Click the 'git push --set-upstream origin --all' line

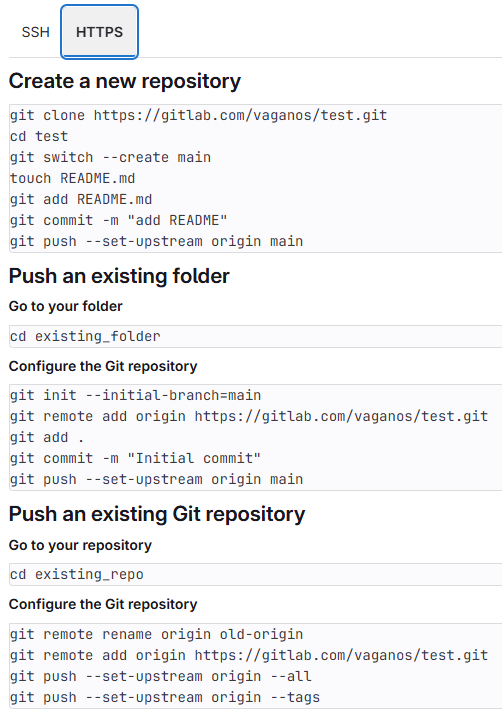pos(160,676)
